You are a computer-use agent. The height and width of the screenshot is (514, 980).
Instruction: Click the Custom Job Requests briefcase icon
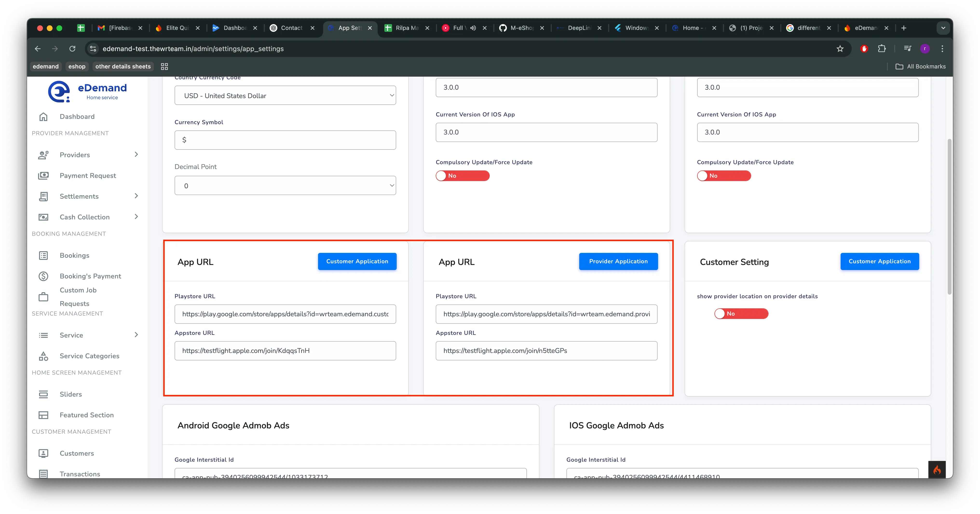click(x=43, y=297)
